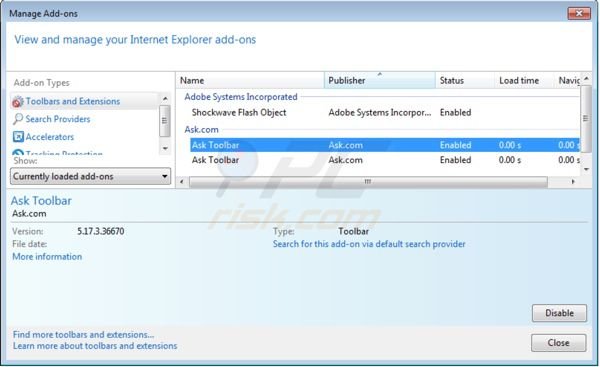Select the highlighted Ask Toolbar row
The image size is (600, 367).
click(x=385, y=145)
